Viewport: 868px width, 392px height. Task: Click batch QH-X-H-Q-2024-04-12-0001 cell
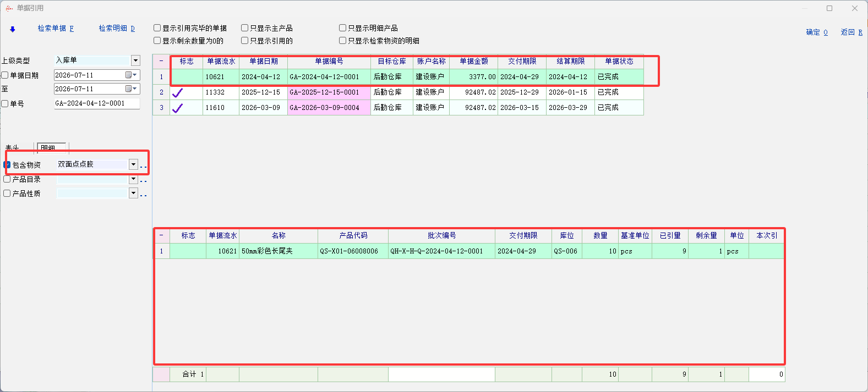click(442, 251)
